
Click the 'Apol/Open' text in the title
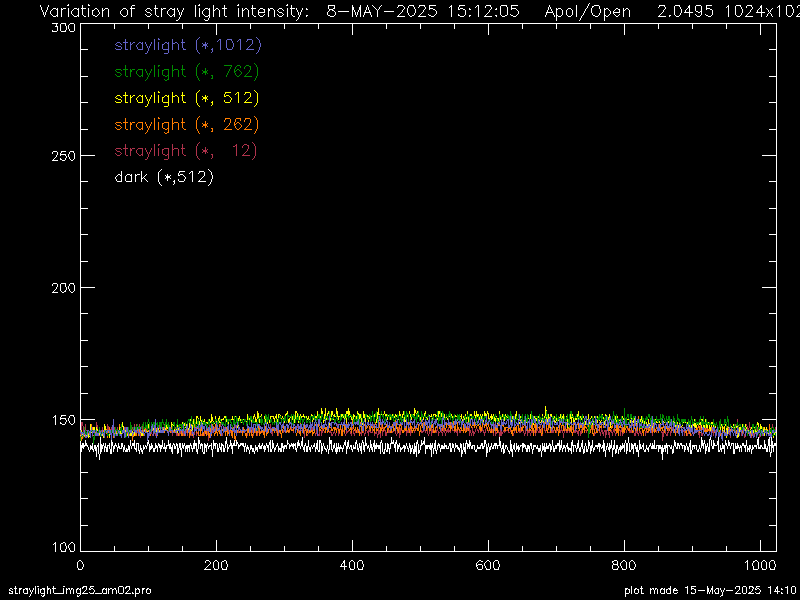pos(588,12)
